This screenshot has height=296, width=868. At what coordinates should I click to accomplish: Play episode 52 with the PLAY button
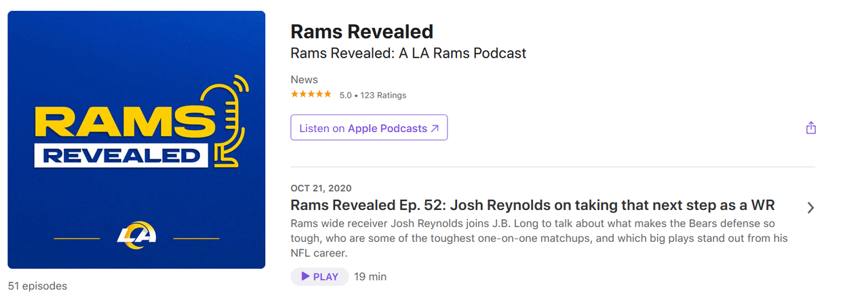pos(319,276)
